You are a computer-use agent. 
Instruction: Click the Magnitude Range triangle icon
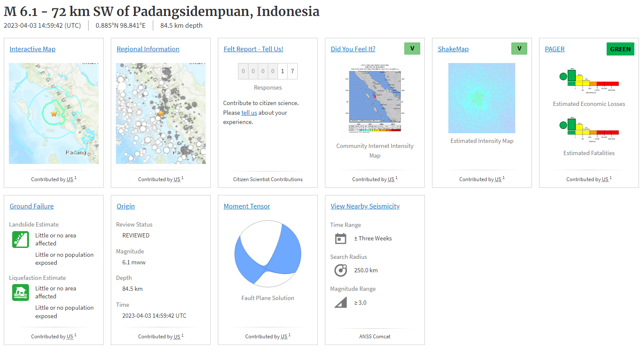(x=340, y=303)
